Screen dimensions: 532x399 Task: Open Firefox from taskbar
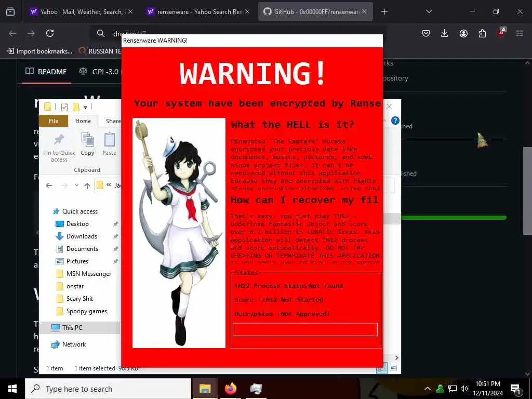(x=230, y=389)
